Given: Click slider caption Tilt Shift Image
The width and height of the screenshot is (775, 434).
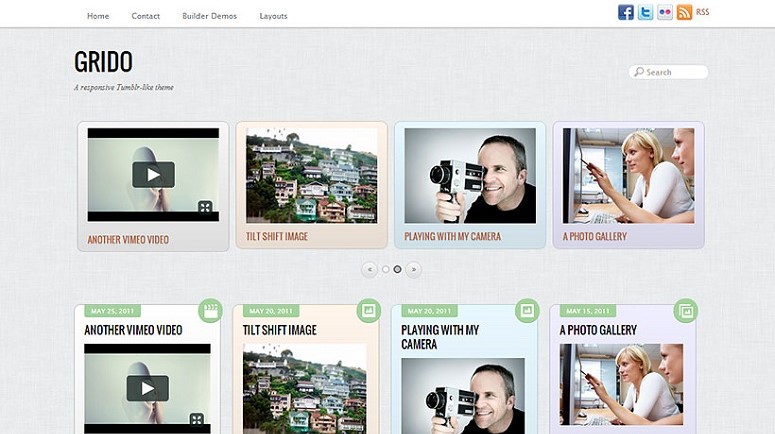Looking at the screenshot, I should tap(277, 237).
